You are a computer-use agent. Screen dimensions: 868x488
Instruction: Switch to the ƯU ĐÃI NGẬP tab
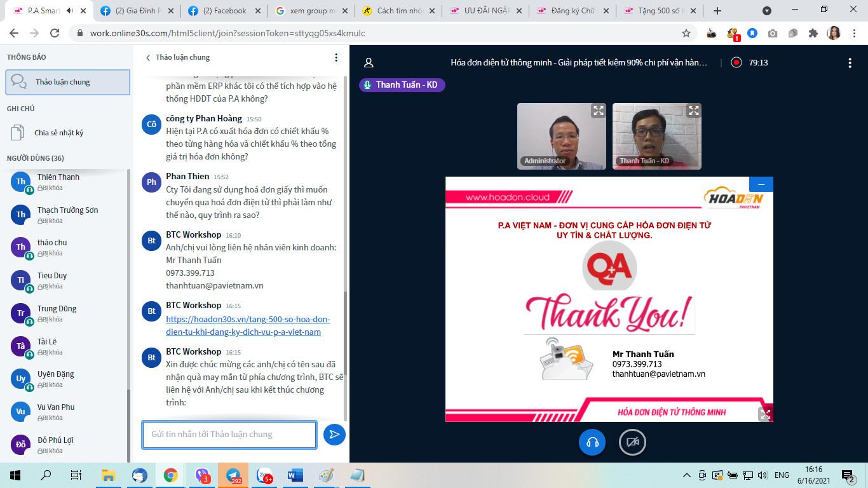pyautogui.click(x=486, y=11)
